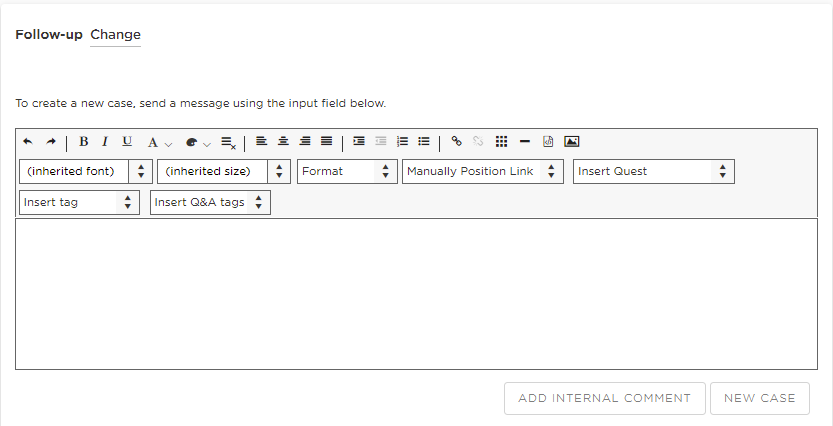The height and width of the screenshot is (426, 833).
Task: Toggle italic formatting
Action: click(105, 141)
